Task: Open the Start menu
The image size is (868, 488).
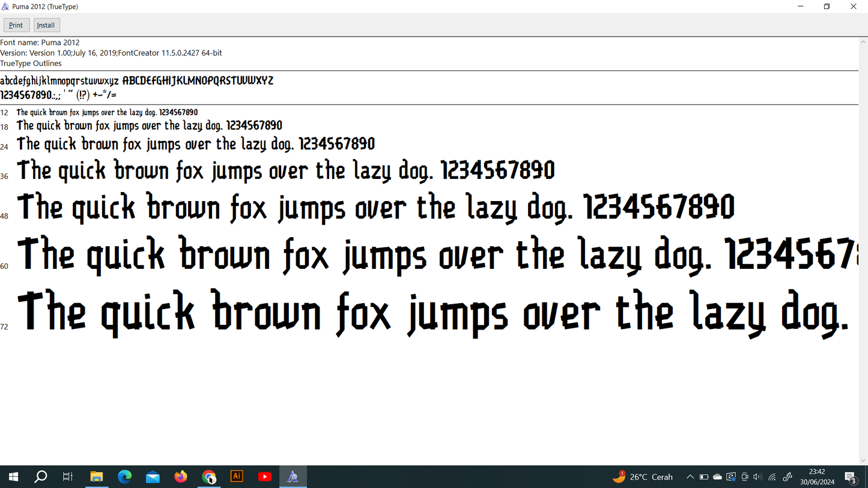Action: 13,476
